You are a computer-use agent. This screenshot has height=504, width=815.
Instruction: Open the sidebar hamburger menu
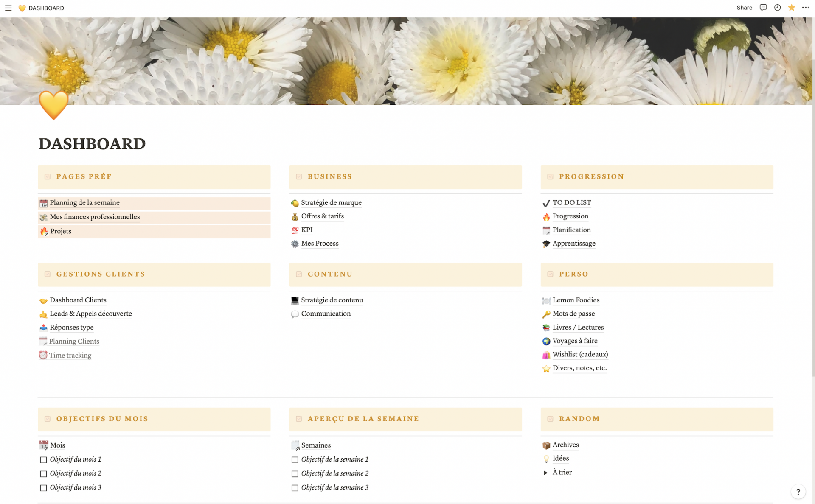coord(8,8)
